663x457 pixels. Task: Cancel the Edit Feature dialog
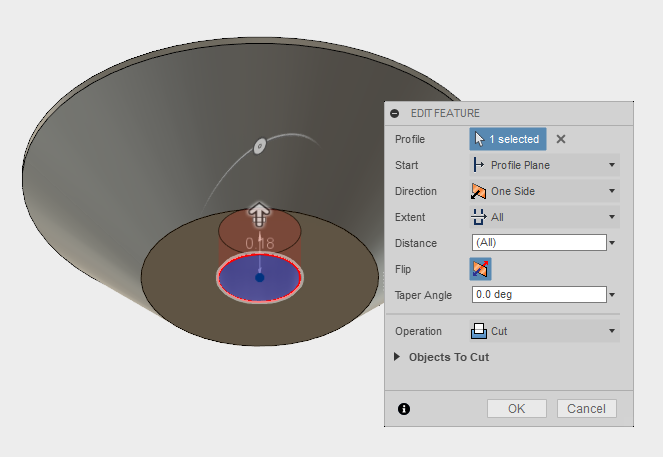click(586, 408)
